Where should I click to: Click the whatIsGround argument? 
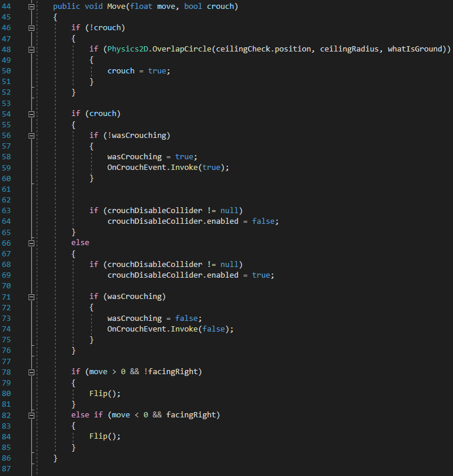pyautogui.click(x=415, y=49)
